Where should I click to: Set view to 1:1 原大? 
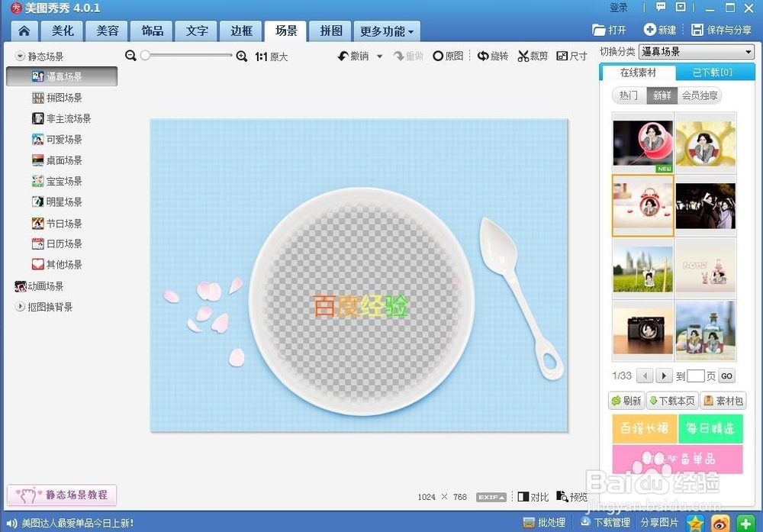click(x=272, y=57)
